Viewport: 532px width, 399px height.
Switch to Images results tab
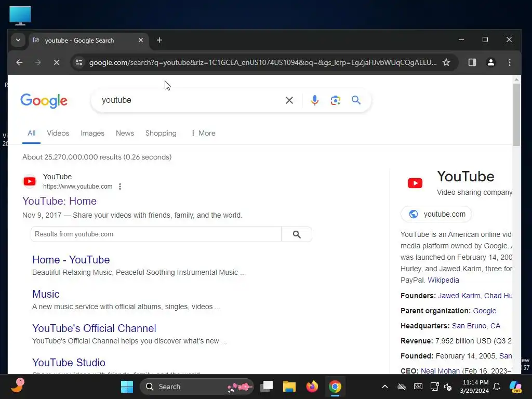pyautogui.click(x=92, y=134)
